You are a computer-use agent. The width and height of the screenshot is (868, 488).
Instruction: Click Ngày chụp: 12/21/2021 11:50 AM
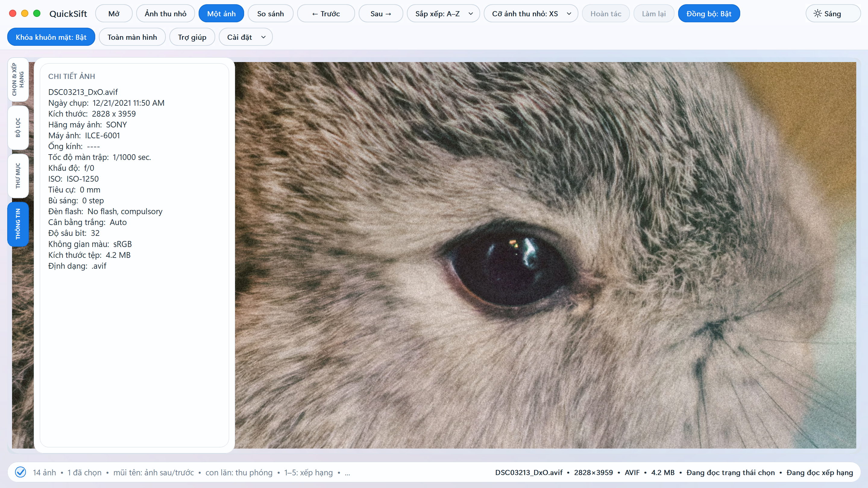click(106, 103)
